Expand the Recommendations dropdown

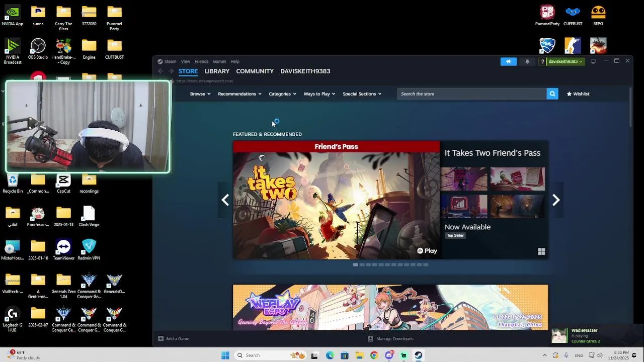tap(239, 94)
